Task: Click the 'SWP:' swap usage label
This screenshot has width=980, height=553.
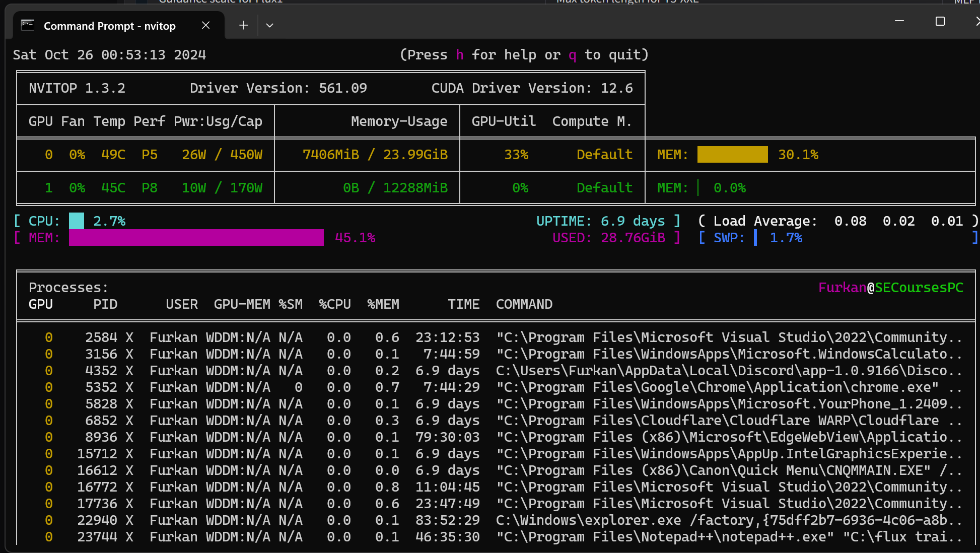Action: tap(729, 238)
